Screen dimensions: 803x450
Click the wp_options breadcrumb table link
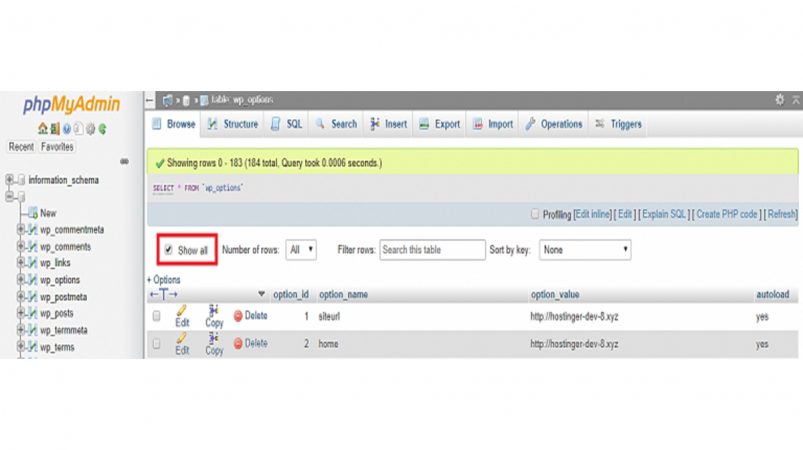242,100
